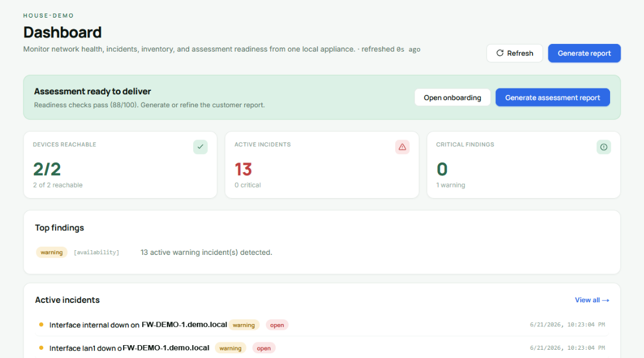644x358 pixels.
Task: Click the HOUSE-DEMO label above Dashboard
Action: [x=49, y=16]
